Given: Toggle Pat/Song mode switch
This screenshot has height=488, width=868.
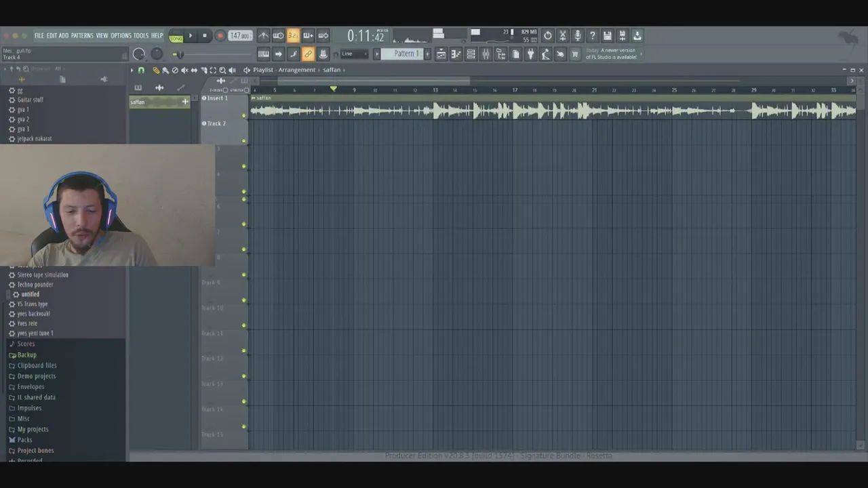Looking at the screenshot, I should [x=176, y=36].
